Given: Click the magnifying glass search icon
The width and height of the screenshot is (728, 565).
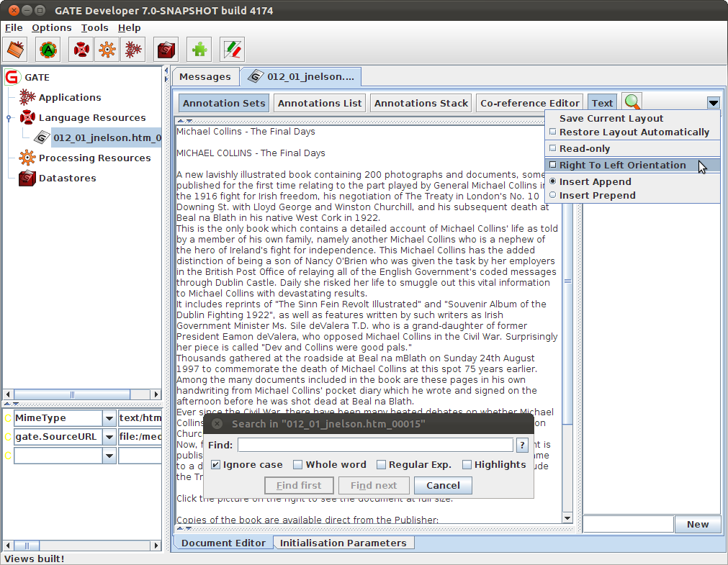Looking at the screenshot, I should tap(632, 103).
